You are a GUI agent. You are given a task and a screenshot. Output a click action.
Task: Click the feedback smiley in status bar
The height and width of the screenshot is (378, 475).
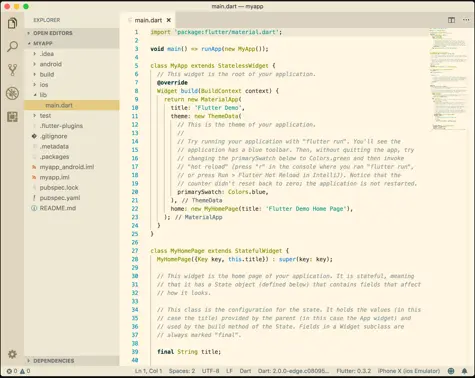click(451, 371)
